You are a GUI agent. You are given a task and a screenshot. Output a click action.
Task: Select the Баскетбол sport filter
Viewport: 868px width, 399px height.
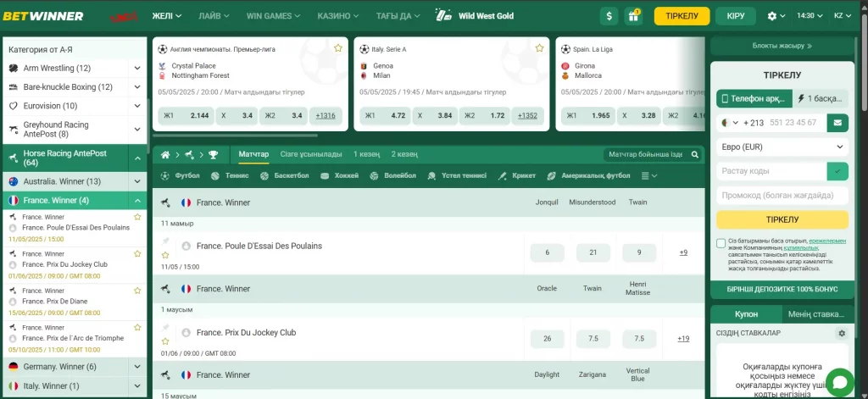tap(284, 176)
